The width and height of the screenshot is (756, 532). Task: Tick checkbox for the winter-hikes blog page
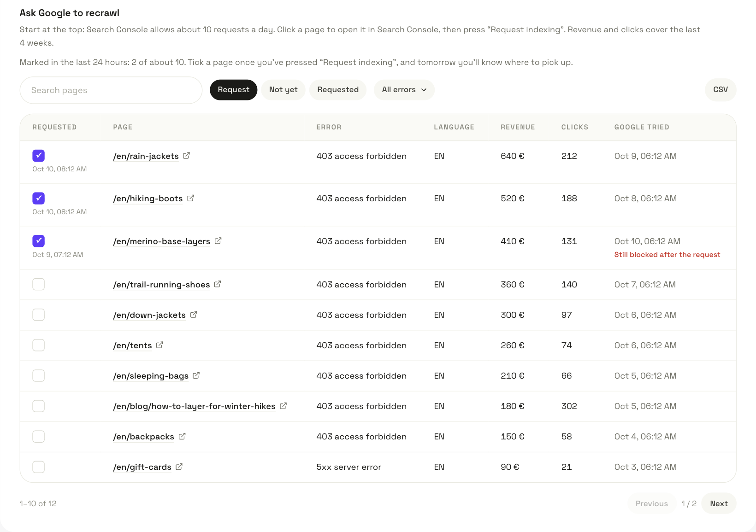point(39,406)
